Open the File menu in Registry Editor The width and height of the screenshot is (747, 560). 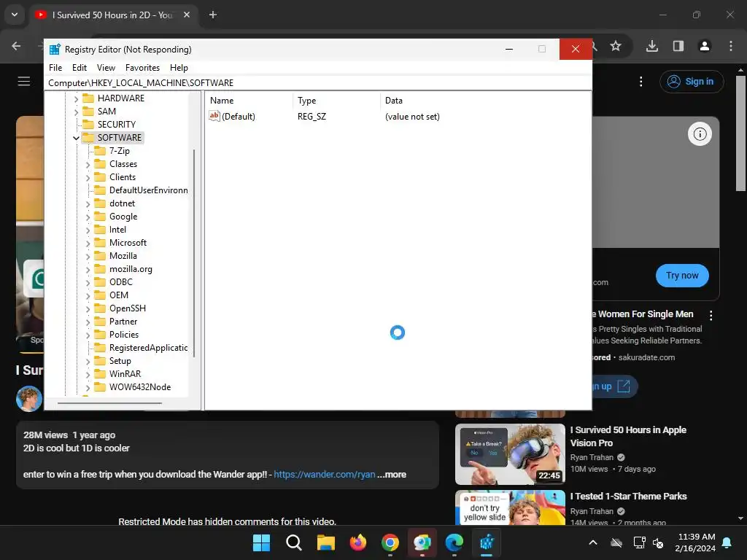(x=55, y=68)
